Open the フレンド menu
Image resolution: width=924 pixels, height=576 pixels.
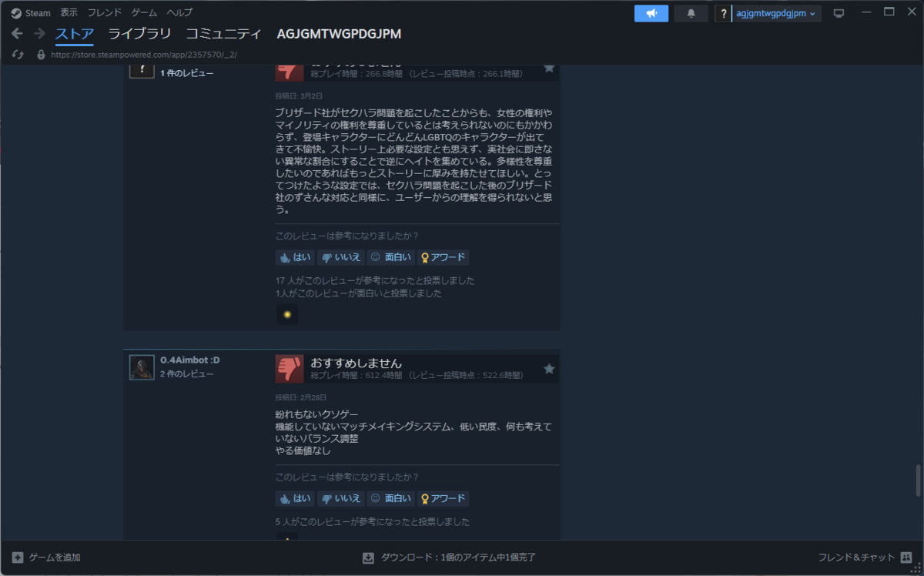(105, 12)
